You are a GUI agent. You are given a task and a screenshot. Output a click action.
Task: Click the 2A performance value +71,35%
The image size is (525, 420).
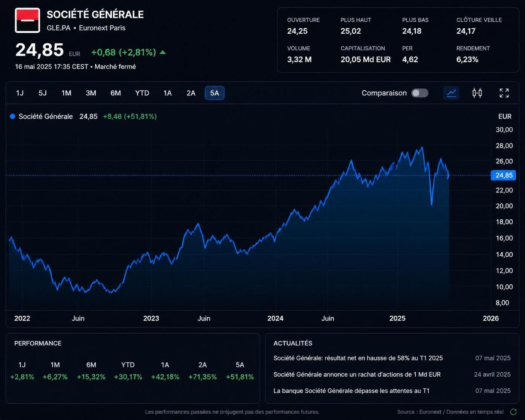203,377
